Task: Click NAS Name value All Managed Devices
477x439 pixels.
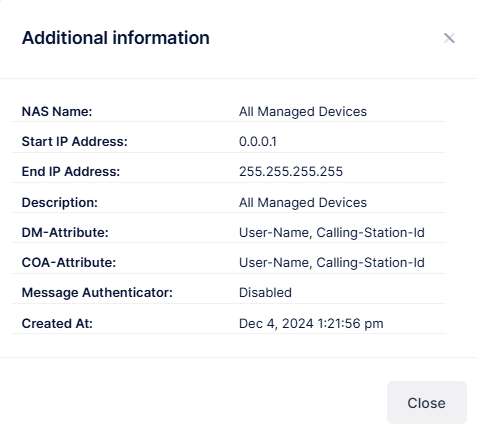Action: (303, 111)
